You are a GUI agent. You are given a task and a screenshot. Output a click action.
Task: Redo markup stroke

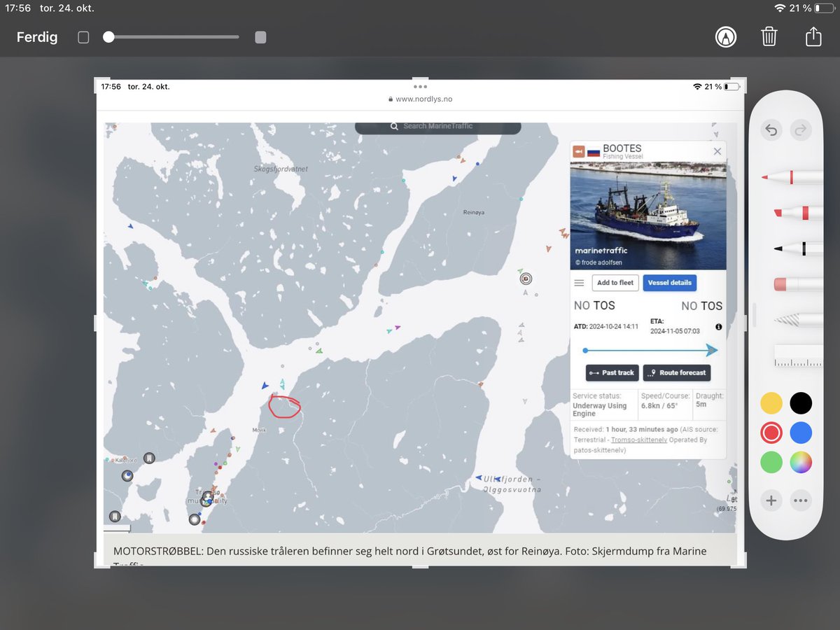point(800,130)
